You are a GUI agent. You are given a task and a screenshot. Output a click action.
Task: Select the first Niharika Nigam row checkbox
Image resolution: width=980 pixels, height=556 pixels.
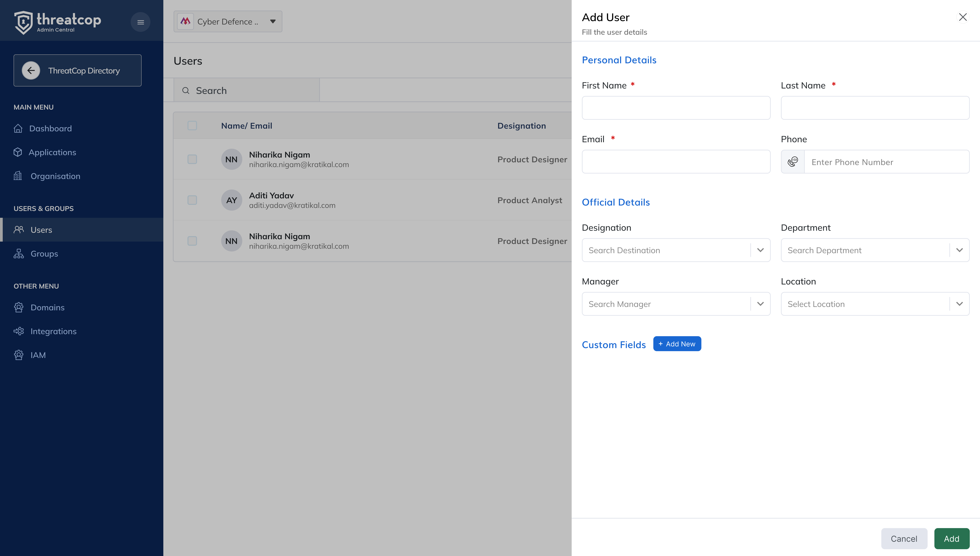192,159
